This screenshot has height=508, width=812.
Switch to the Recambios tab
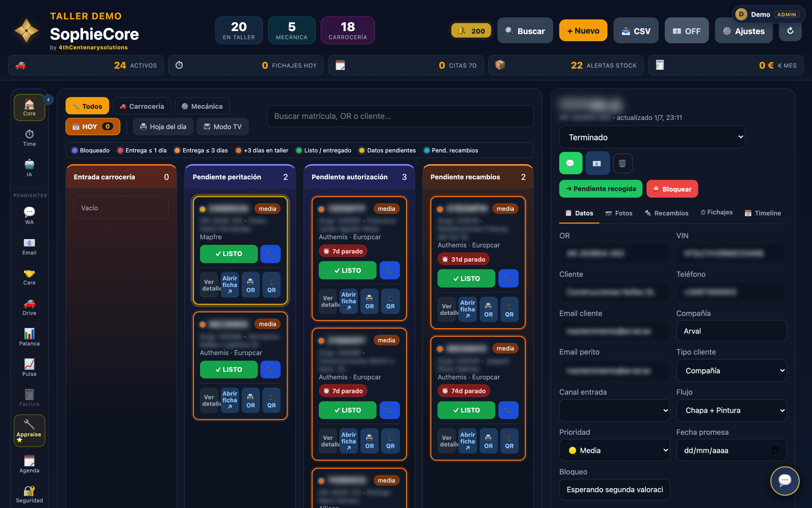click(667, 213)
